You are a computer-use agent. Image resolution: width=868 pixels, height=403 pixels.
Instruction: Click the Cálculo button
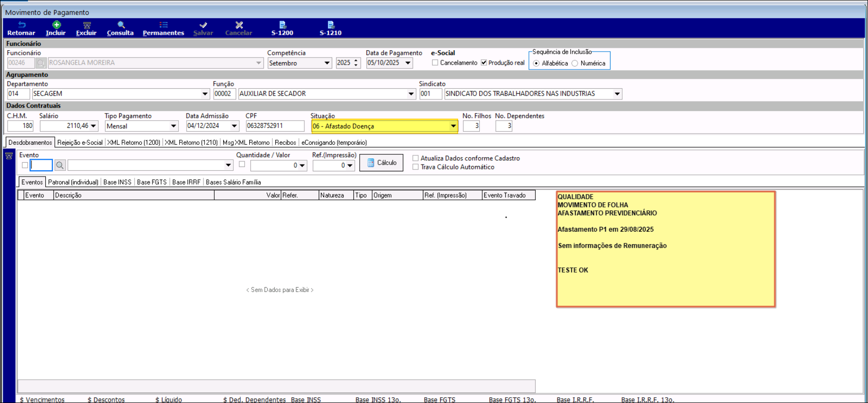[x=381, y=163]
